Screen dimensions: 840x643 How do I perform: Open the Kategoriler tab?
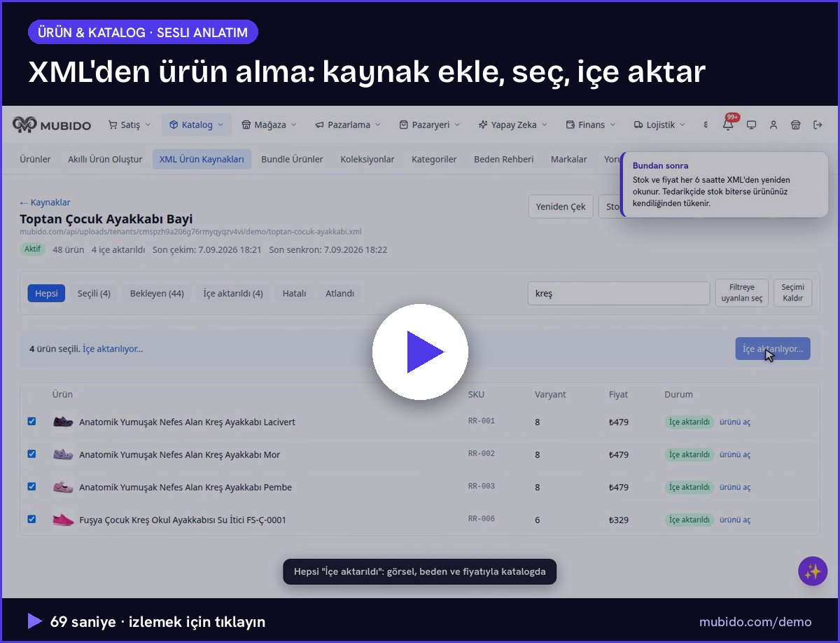coord(434,159)
